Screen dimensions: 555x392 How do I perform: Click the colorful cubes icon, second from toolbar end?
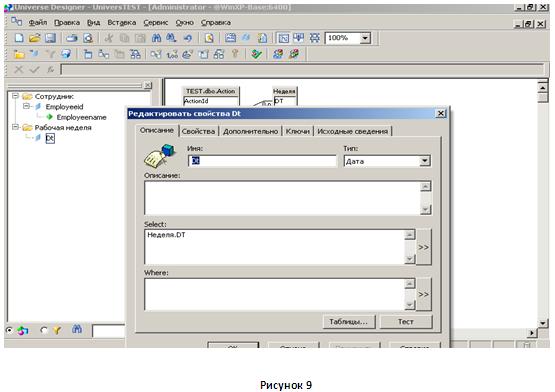[x=278, y=54]
